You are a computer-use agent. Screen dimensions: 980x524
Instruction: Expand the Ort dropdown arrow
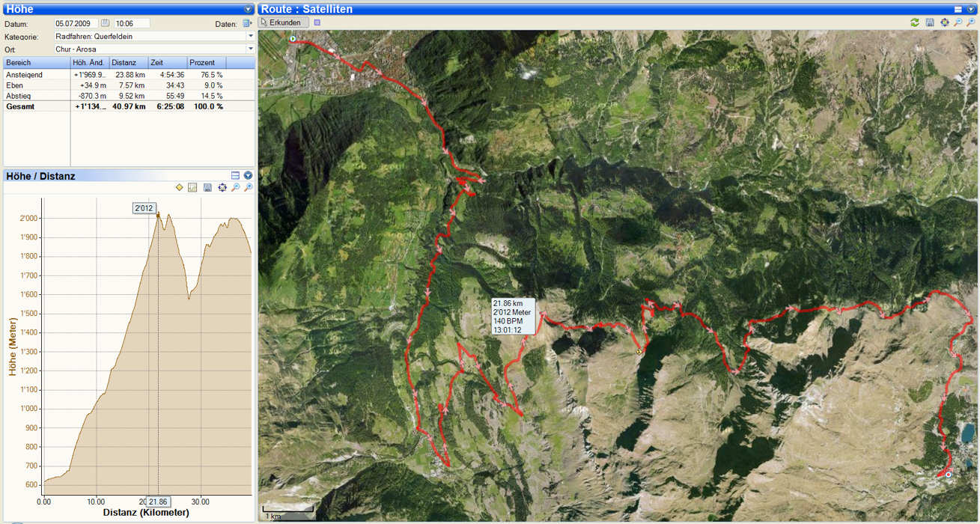(250, 49)
